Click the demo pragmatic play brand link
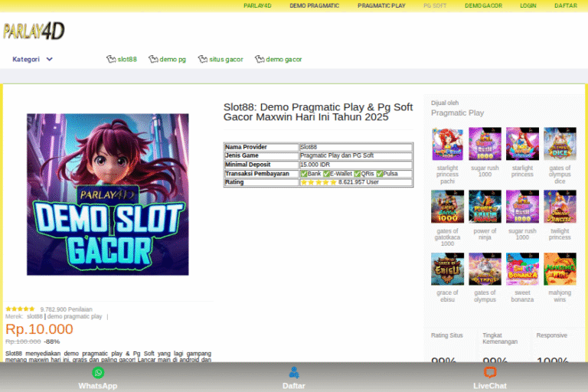588x392 pixels. 74,316
